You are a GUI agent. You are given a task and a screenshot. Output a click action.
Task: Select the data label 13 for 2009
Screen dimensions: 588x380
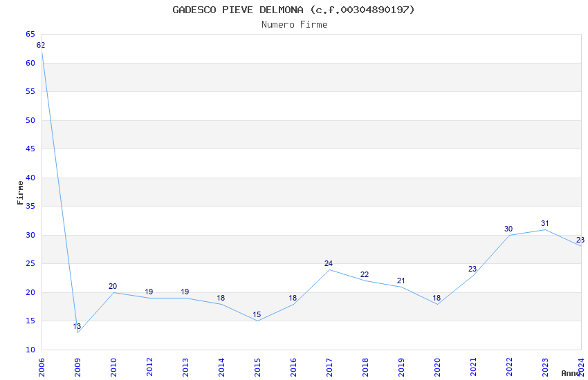(x=77, y=326)
